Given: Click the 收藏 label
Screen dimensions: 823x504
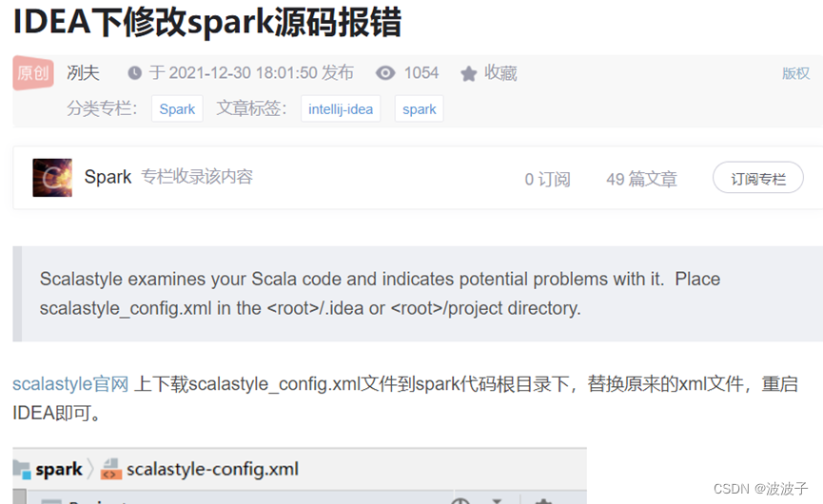Looking at the screenshot, I should pyautogui.click(x=500, y=73).
